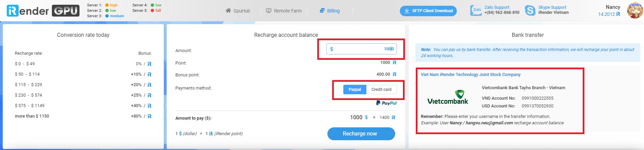
Task: Go to the Billing tab
Action: coord(330,11)
